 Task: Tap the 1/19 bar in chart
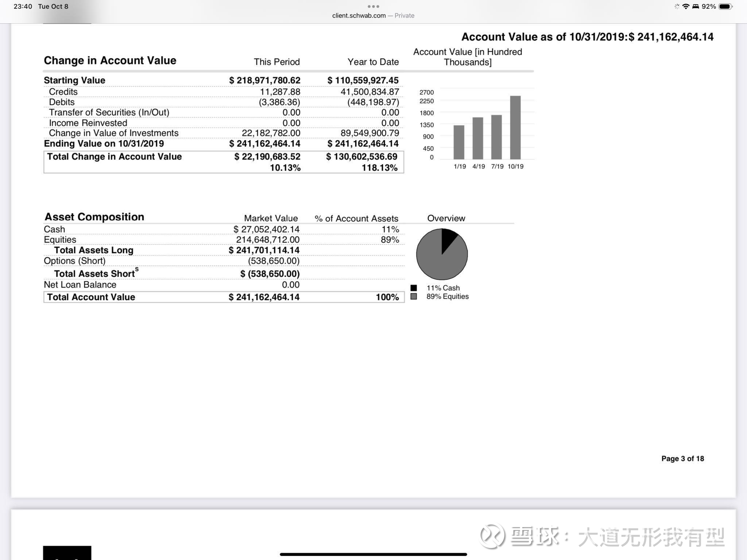tap(459, 142)
